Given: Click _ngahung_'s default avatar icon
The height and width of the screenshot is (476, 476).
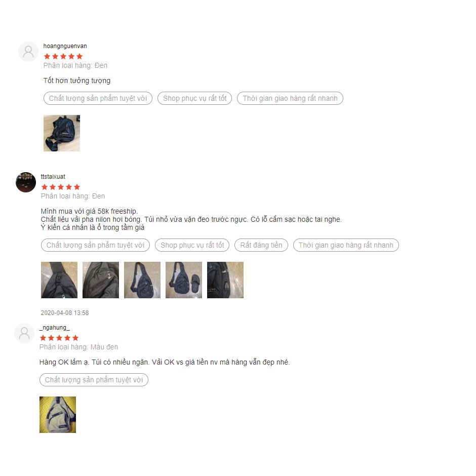Looking at the screenshot, I should coord(24,333).
